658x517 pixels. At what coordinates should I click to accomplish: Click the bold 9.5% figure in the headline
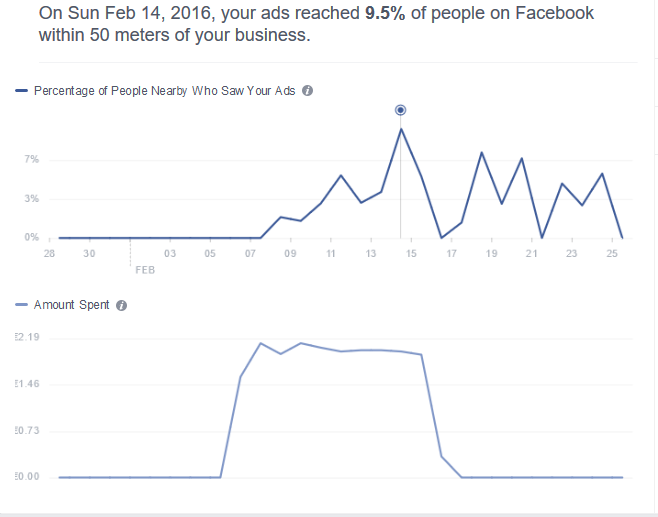tap(384, 14)
